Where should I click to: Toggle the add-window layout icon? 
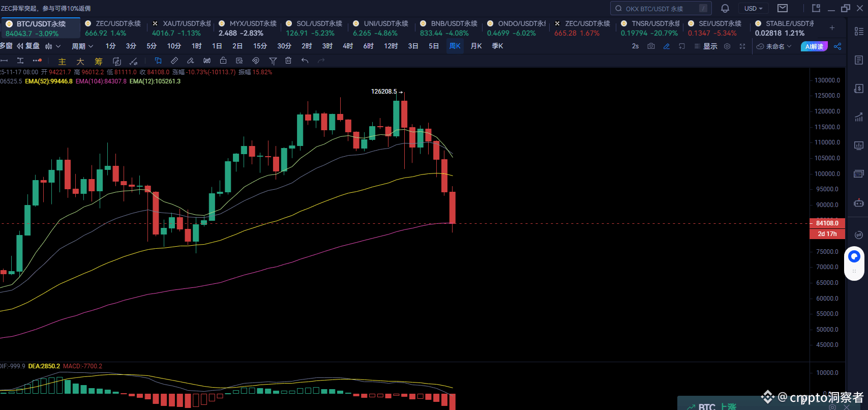point(682,46)
